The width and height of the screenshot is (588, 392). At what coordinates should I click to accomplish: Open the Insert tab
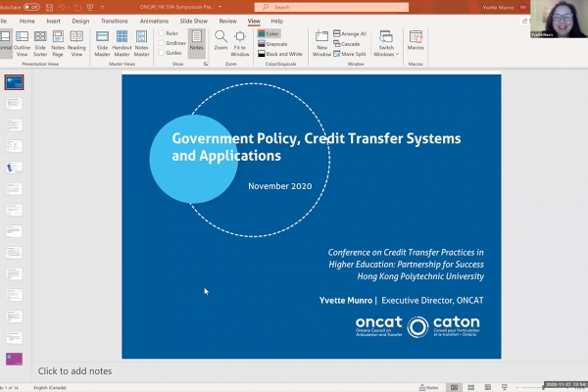(53, 21)
